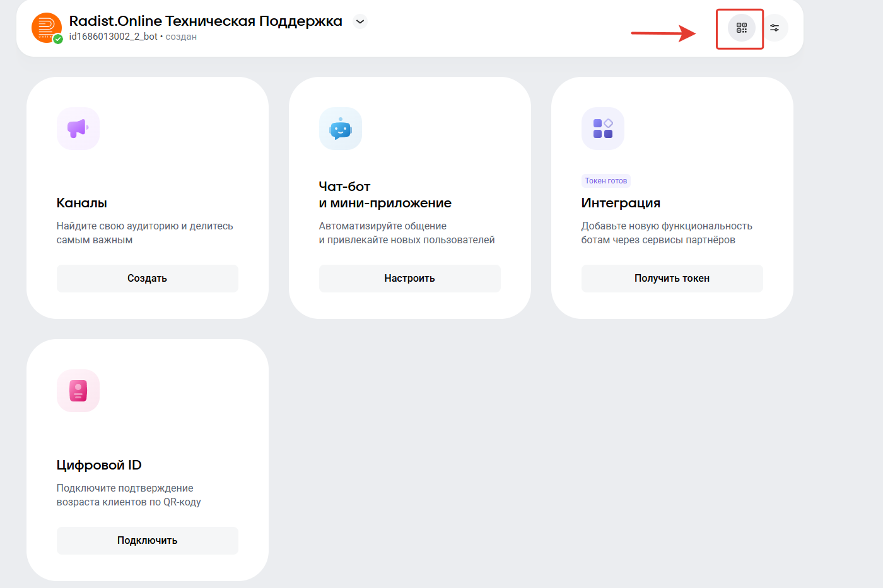Expand the bot name dropdown chevron
883x588 pixels.
tap(360, 21)
